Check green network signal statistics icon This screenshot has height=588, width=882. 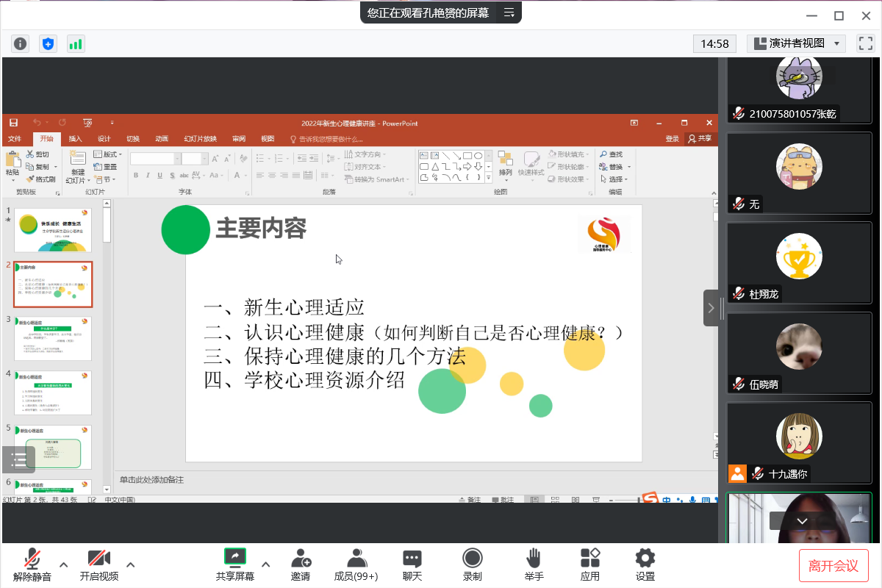click(x=76, y=43)
